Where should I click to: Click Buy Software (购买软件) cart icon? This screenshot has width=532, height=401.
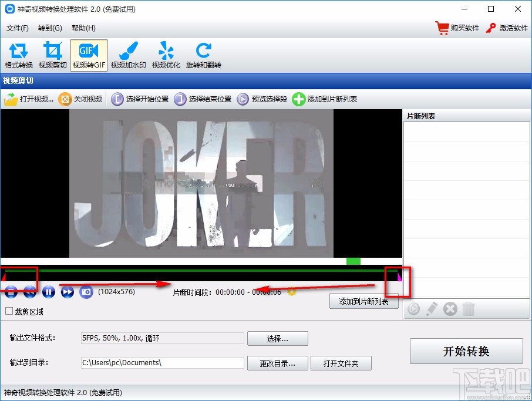(x=442, y=28)
